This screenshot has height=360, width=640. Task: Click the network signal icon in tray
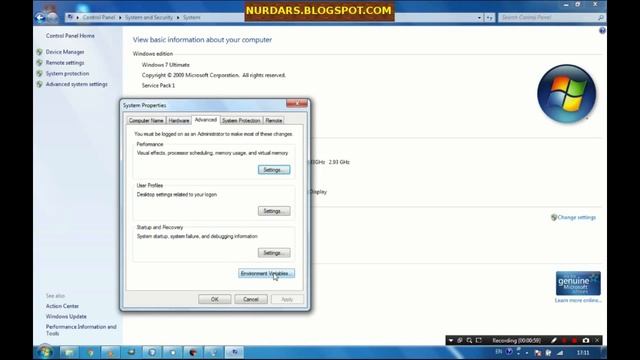560,353
